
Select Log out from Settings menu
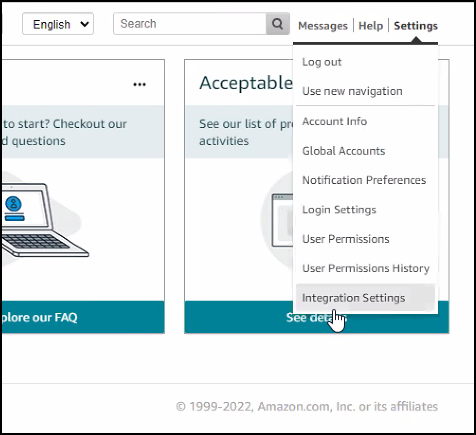click(x=322, y=62)
